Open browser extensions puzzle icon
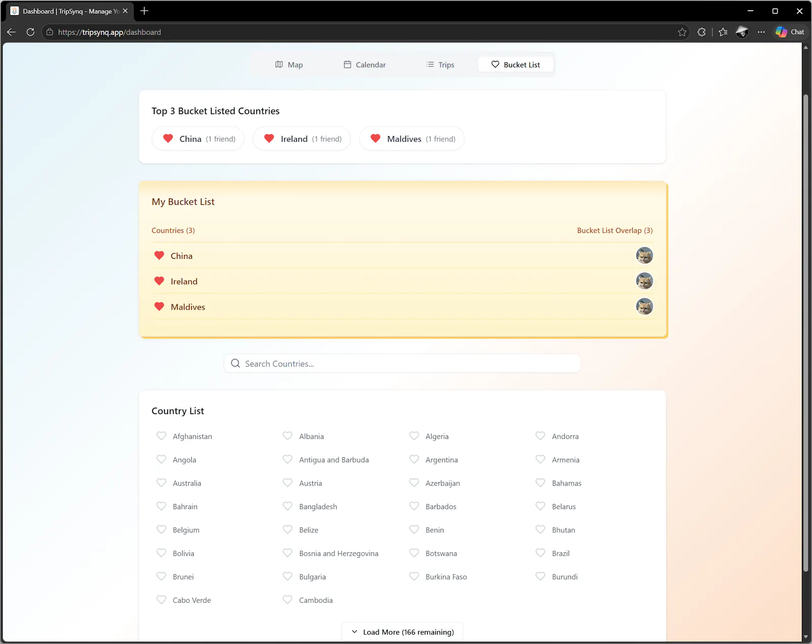 tap(701, 32)
